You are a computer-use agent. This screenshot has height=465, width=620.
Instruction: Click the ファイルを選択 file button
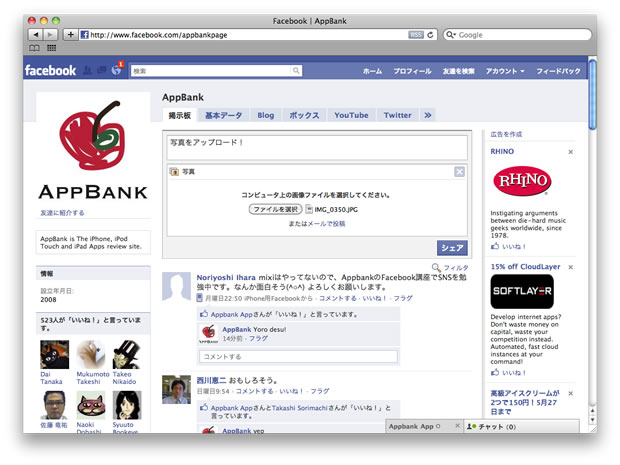pos(276,209)
